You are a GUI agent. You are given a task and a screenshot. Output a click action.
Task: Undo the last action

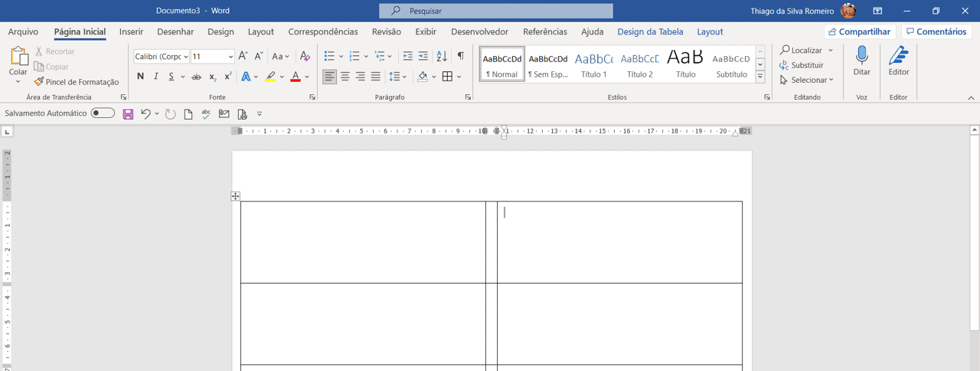[145, 114]
